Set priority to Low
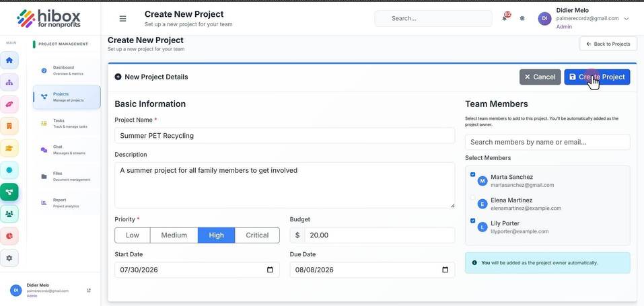 click(133, 235)
